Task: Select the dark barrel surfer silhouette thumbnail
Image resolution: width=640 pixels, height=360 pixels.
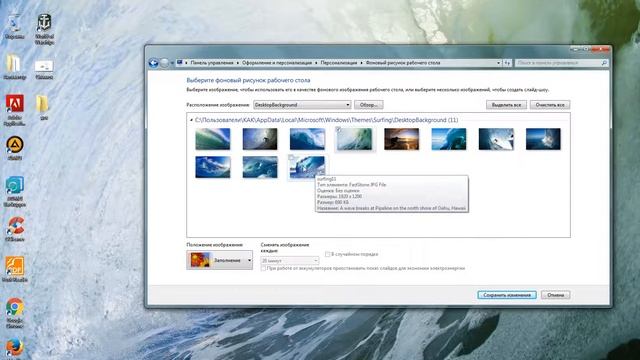Action: click(x=260, y=139)
